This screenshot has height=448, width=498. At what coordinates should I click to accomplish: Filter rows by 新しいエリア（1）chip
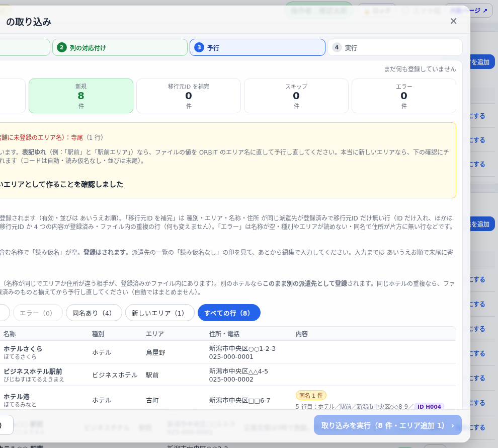pos(160,313)
